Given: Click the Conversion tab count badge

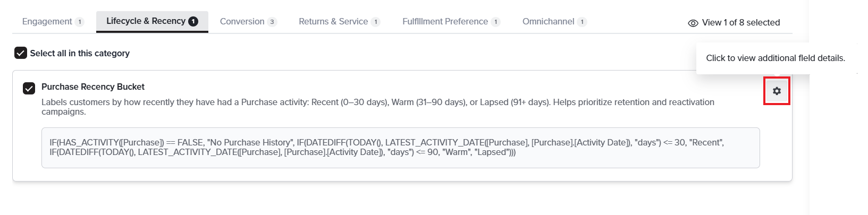Looking at the screenshot, I should tap(272, 22).
